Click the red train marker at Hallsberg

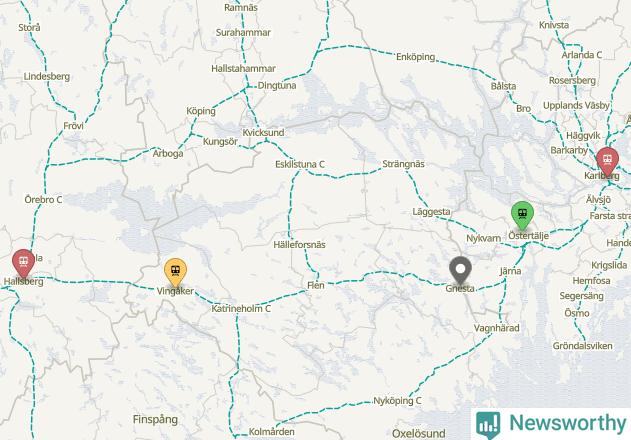pyautogui.click(x=23, y=263)
